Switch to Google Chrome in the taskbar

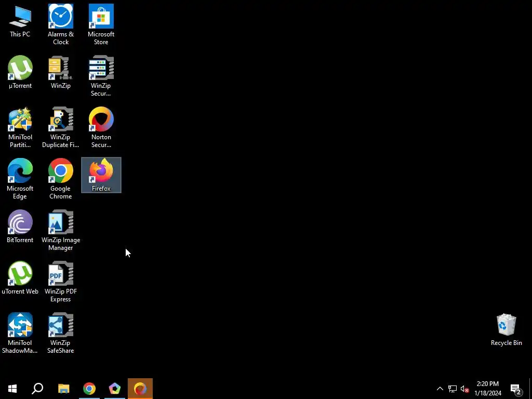tap(89, 389)
